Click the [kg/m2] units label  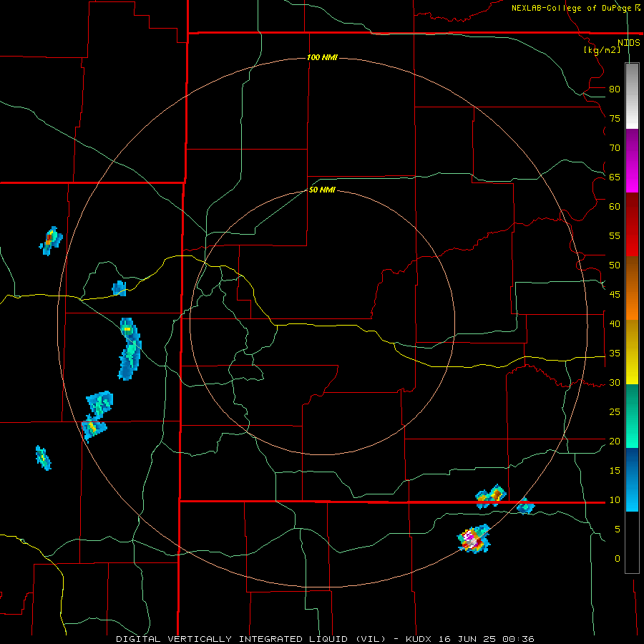[602, 50]
